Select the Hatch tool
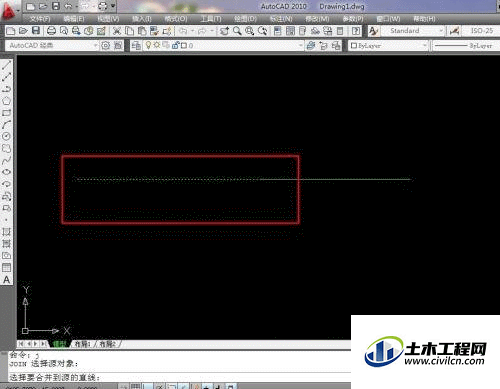 [7, 232]
